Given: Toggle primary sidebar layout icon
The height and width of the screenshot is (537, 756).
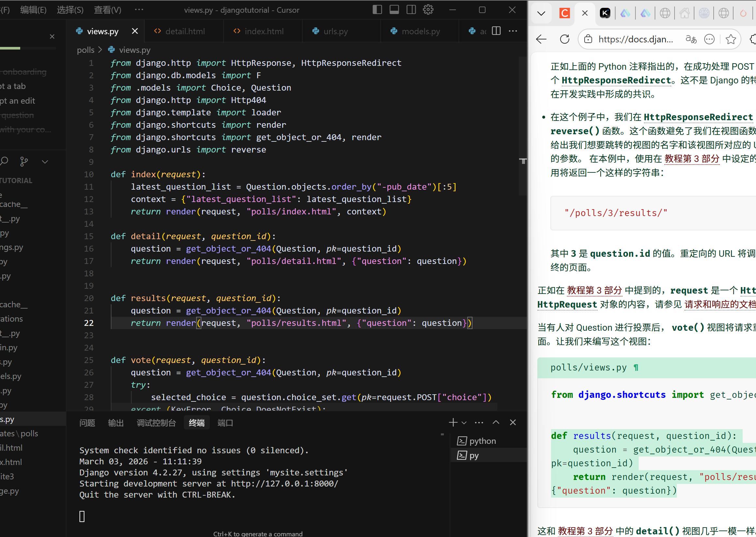Looking at the screenshot, I should [377, 9].
